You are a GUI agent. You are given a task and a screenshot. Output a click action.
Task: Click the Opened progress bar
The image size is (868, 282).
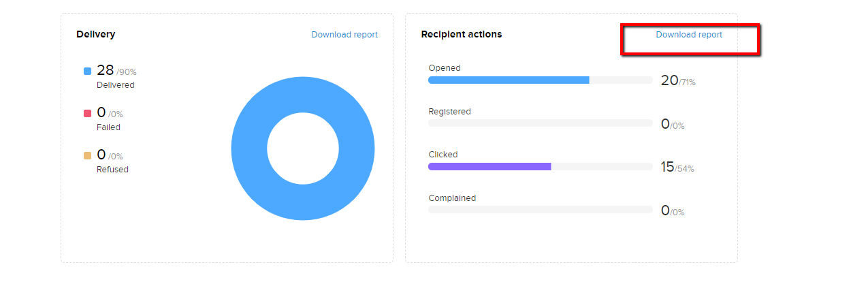point(540,80)
